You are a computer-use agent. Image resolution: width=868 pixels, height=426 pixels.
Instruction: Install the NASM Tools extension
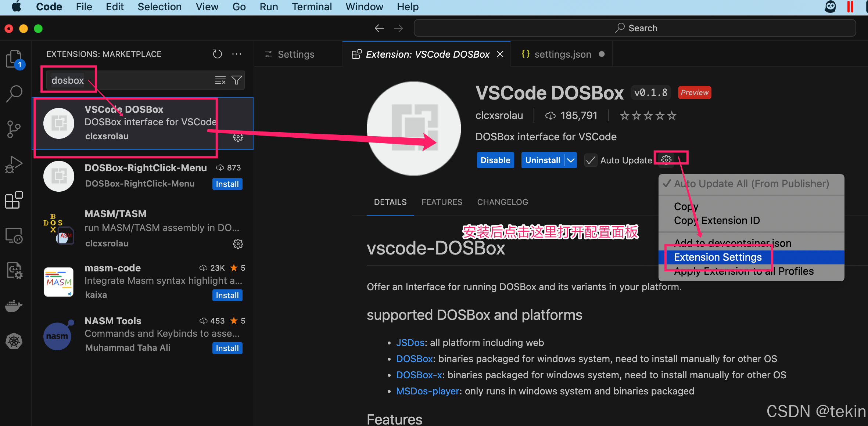pyautogui.click(x=227, y=348)
